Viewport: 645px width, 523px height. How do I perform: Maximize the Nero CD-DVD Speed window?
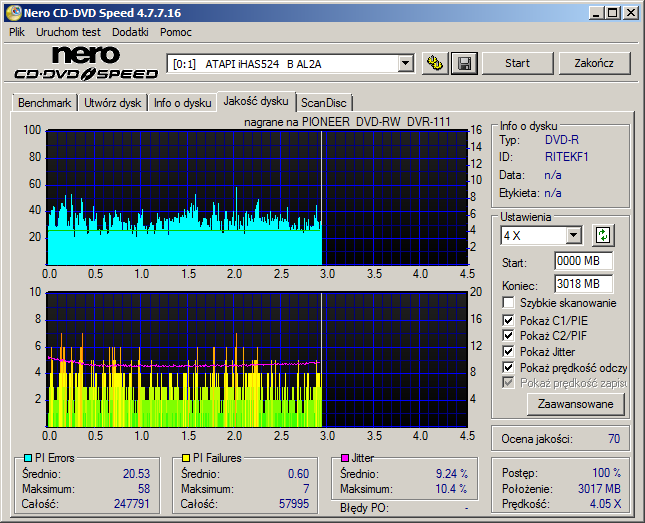(613, 13)
